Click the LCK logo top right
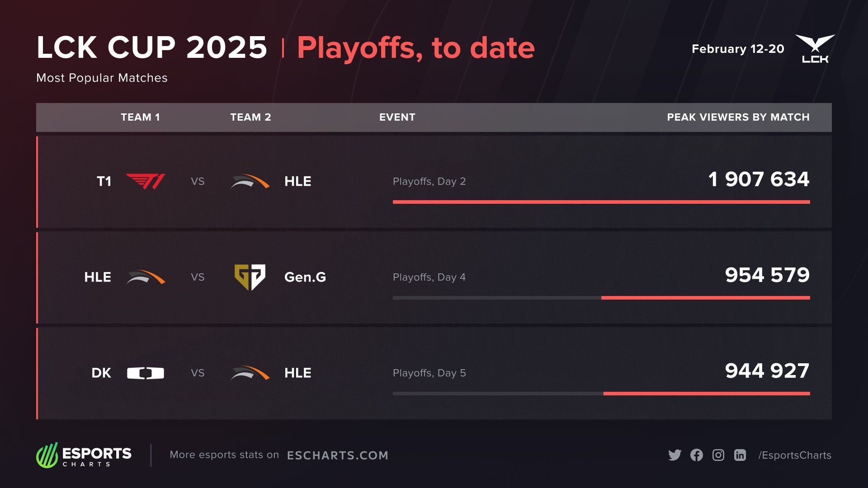Viewport: 868px width, 488px height. coord(815,49)
